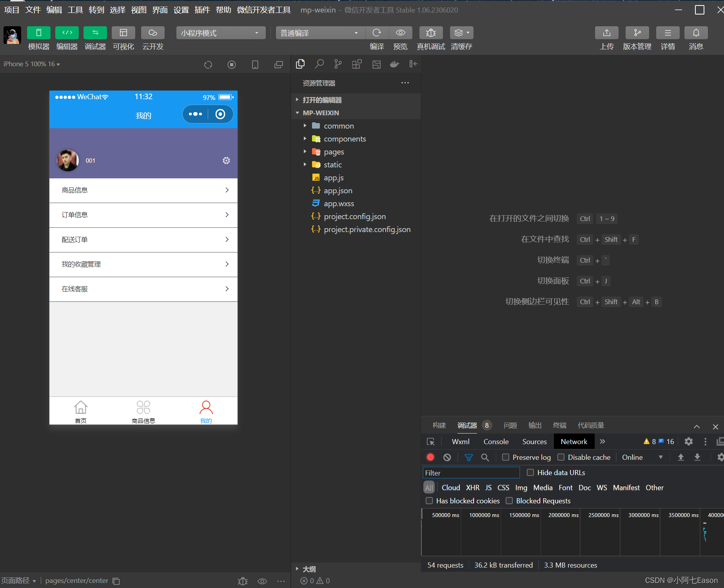Open the 文件 menu
The image size is (724, 588).
coord(33,10)
